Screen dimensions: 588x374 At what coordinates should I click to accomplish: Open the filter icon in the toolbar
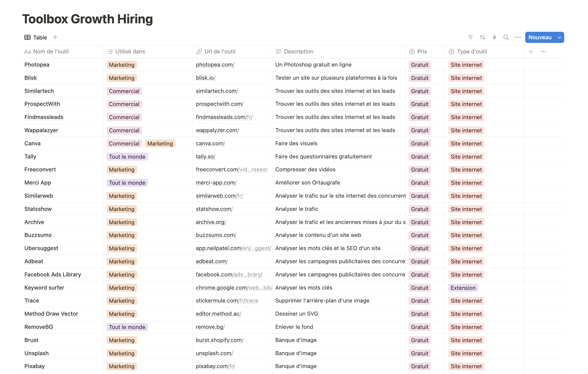[470, 37]
